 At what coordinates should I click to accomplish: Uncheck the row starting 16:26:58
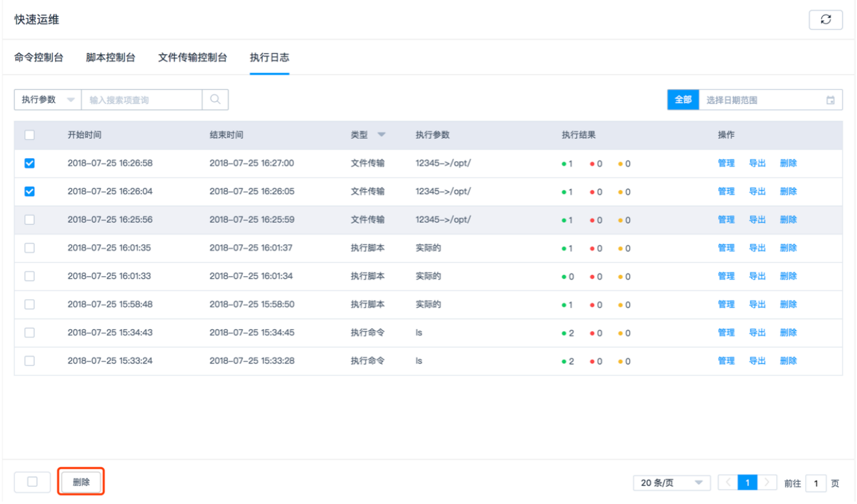point(29,163)
